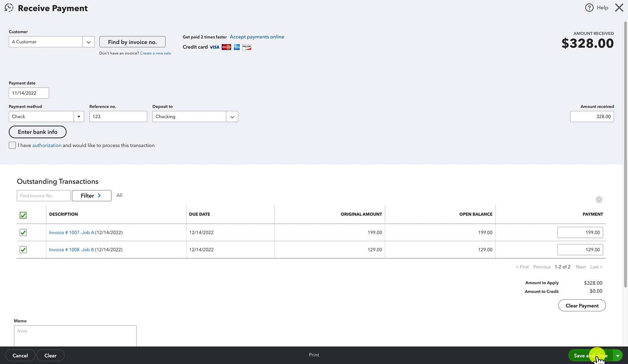Open Invoice # 1007 -Job A link
Viewport: 628px width, 364px height.
tap(72, 232)
